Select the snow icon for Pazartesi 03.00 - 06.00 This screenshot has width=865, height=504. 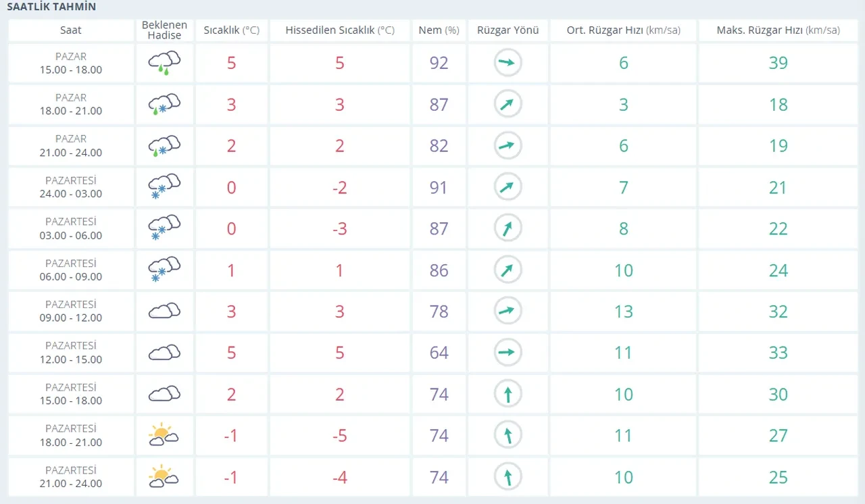(x=164, y=228)
